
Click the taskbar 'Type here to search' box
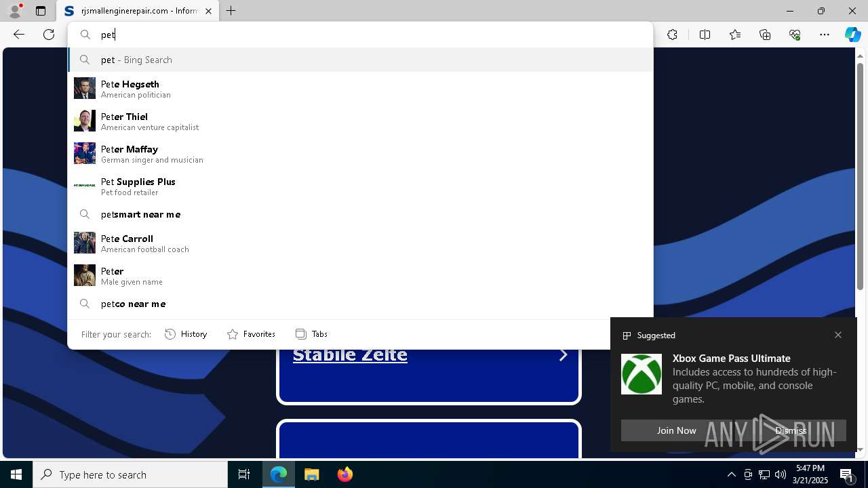point(130,474)
